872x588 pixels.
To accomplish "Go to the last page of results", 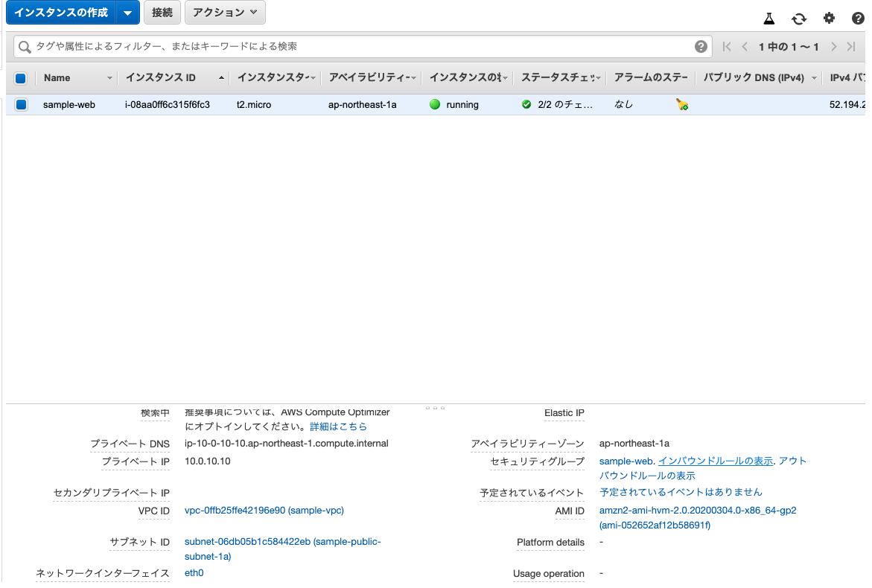I will (851, 47).
